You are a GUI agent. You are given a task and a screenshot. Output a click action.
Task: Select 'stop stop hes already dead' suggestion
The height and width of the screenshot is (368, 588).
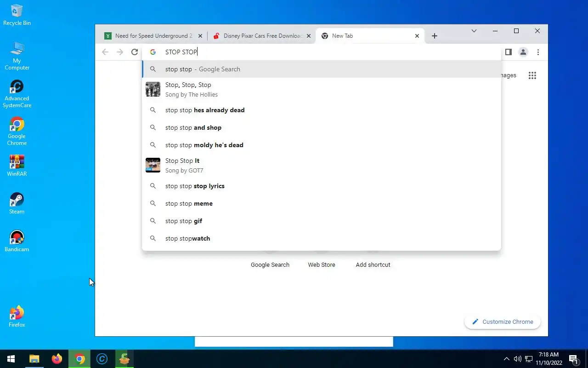[322, 110]
